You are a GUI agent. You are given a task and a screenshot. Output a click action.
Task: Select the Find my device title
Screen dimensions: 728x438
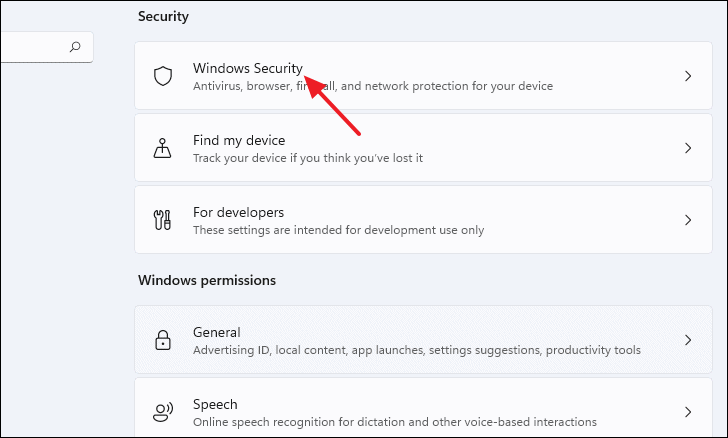239,140
